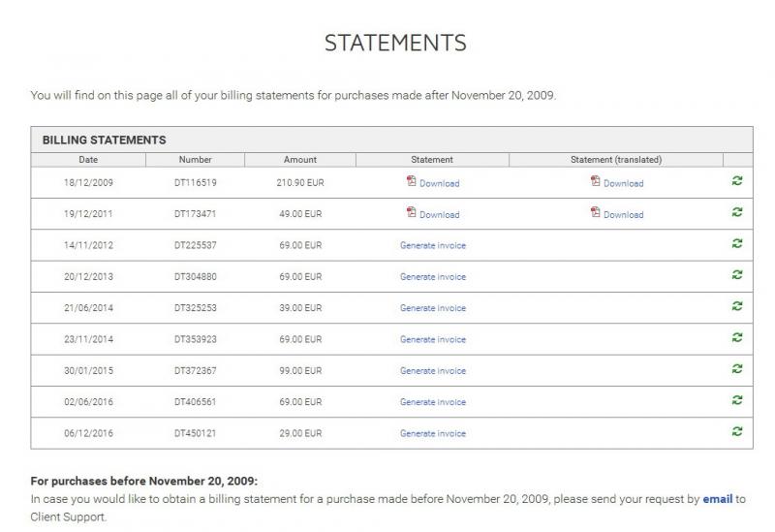Open the email link to Client Support
775x532 pixels.
pyautogui.click(x=717, y=499)
